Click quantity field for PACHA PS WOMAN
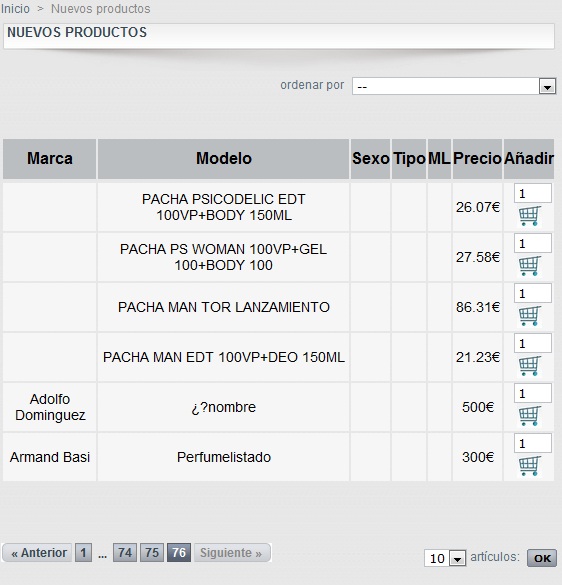 533,243
